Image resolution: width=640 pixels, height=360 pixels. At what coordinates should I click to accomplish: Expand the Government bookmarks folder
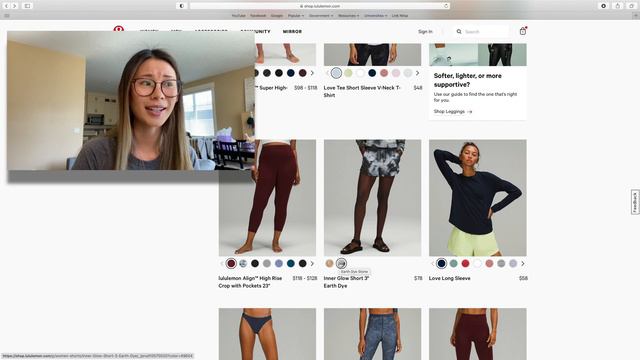pyautogui.click(x=321, y=16)
